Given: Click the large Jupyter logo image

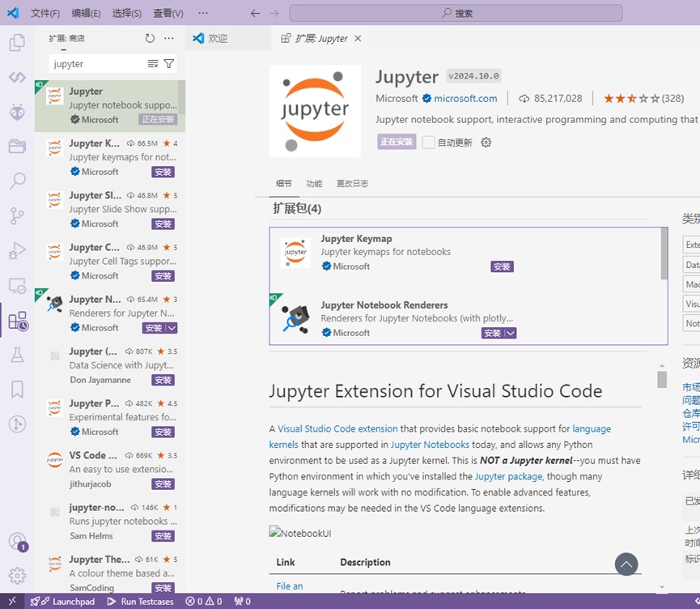Looking at the screenshot, I should (x=315, y=111).
